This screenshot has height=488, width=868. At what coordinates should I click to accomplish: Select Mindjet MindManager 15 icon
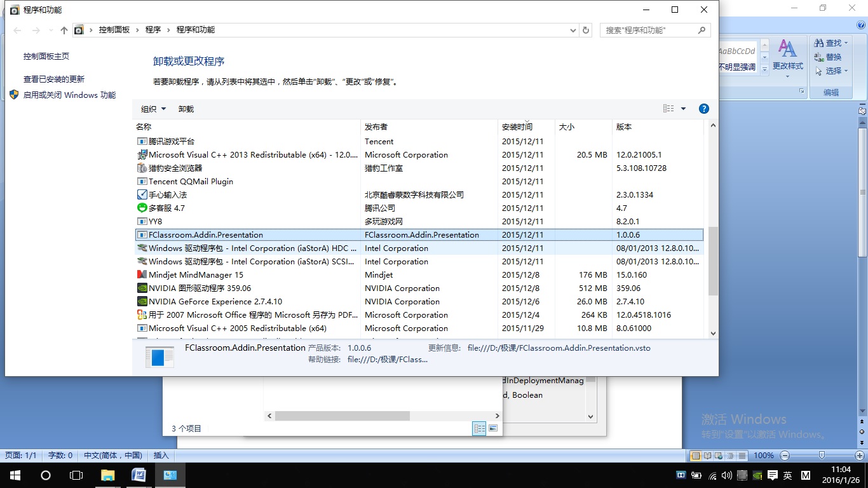[x=142, y=275]
